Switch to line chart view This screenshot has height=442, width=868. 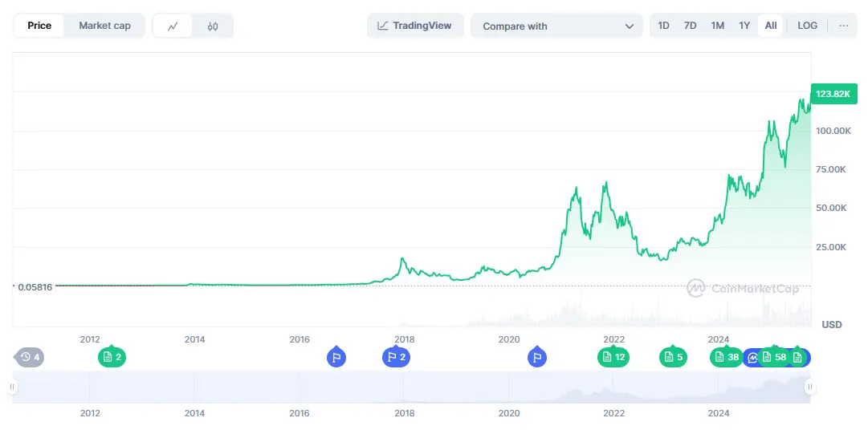coord(173,26)
